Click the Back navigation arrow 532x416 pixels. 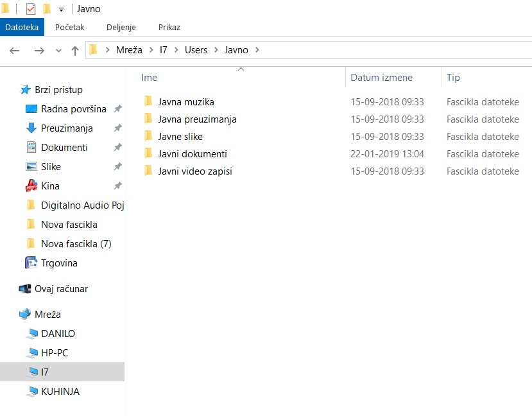pyautogui.click(x=15, y=50)
